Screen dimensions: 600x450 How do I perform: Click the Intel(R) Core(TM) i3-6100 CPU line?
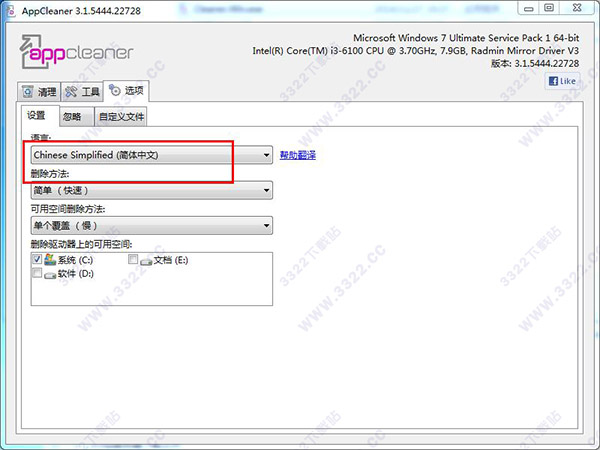[416, 51]
